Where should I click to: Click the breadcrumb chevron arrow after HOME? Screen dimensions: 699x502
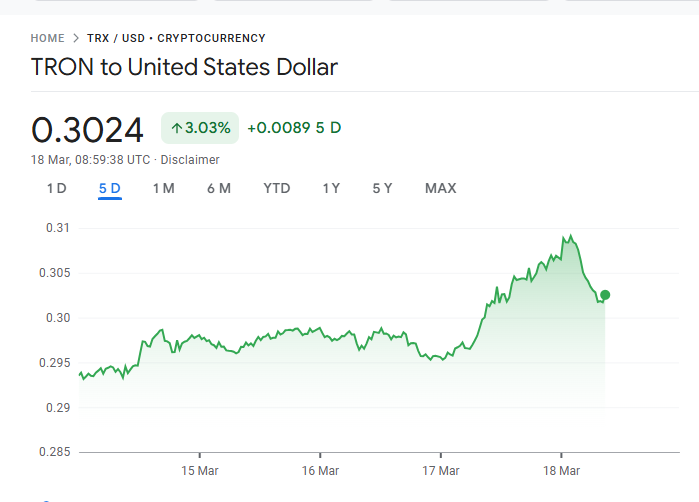[75, 38]
